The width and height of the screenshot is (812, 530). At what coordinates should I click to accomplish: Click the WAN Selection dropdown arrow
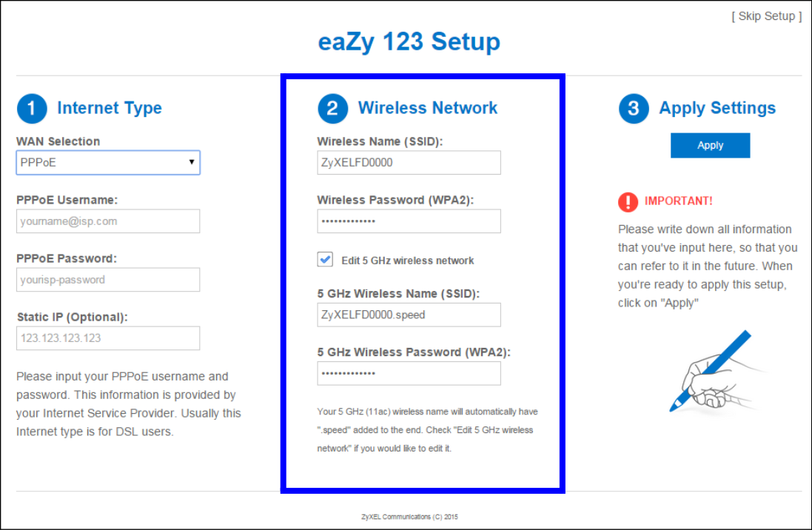pos(192,162)
